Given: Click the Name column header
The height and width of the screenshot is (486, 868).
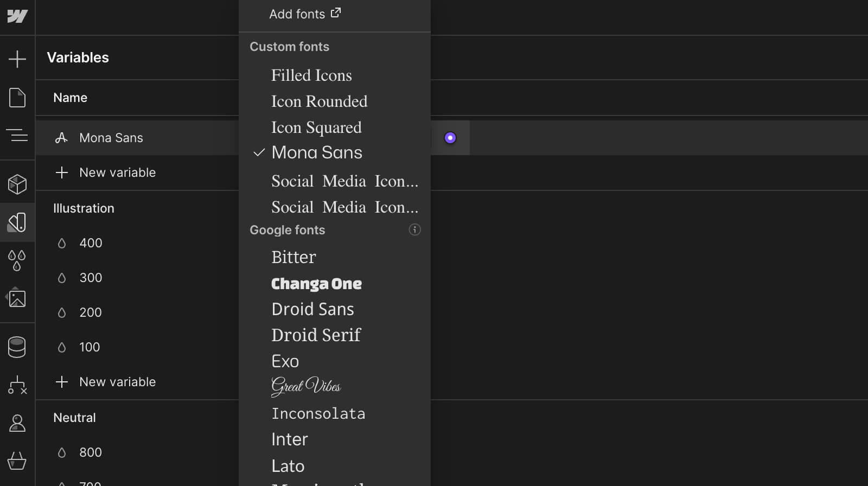Looking at the screenshot, I should [x=70, y=98].
